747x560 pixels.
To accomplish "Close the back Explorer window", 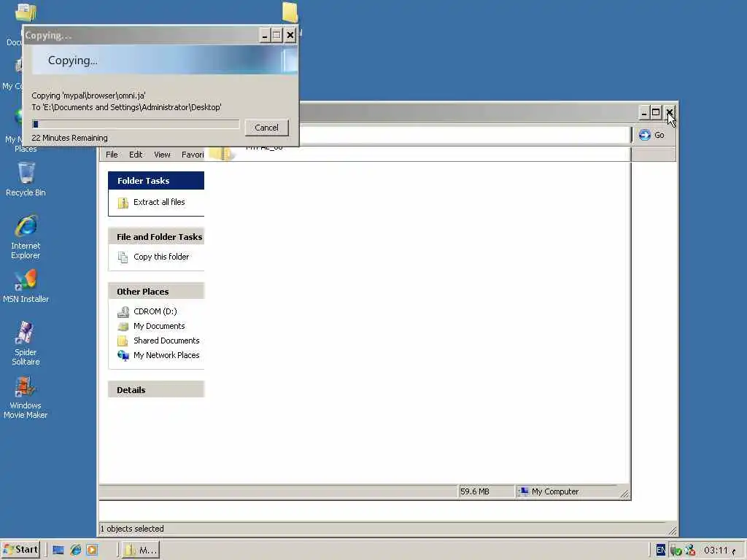I will 670,113.
